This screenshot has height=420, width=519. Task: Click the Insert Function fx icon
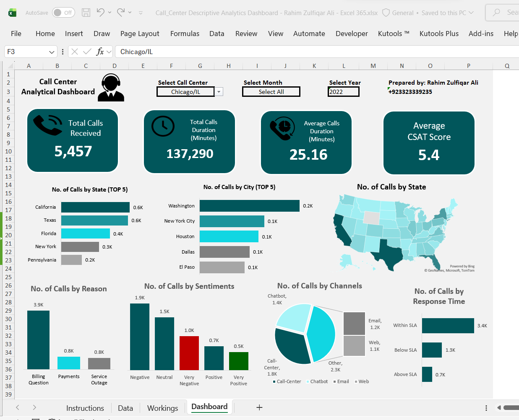(100, 52)
